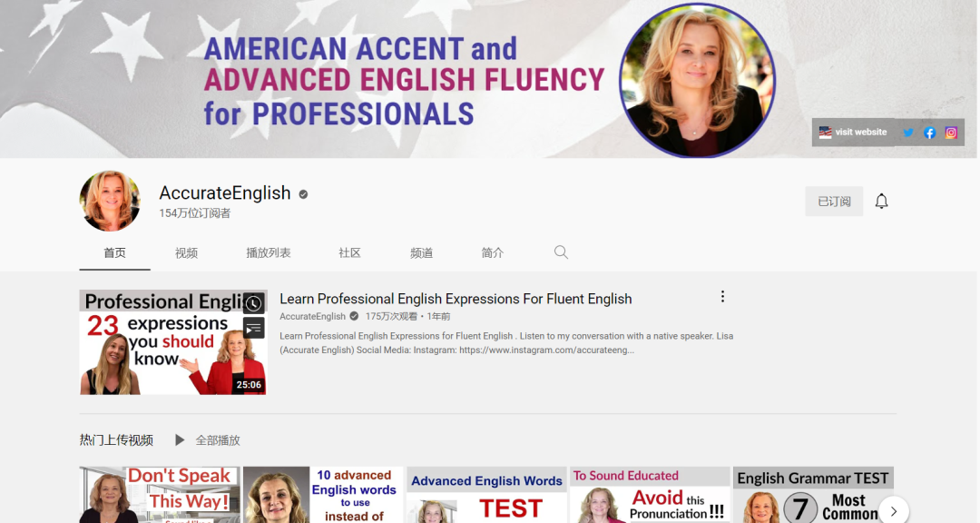The width and height of the screenshot is (980, 523).
Task: Click the Watch Later clock icon on thumbnail
Action: pyautogui.click(x=253, y=303)
